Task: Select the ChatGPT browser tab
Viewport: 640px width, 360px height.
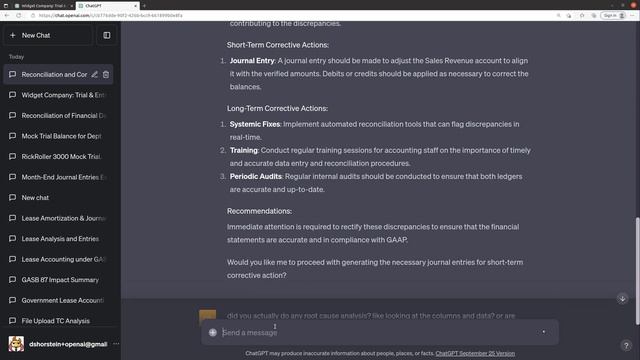Action: pos(107,6)
